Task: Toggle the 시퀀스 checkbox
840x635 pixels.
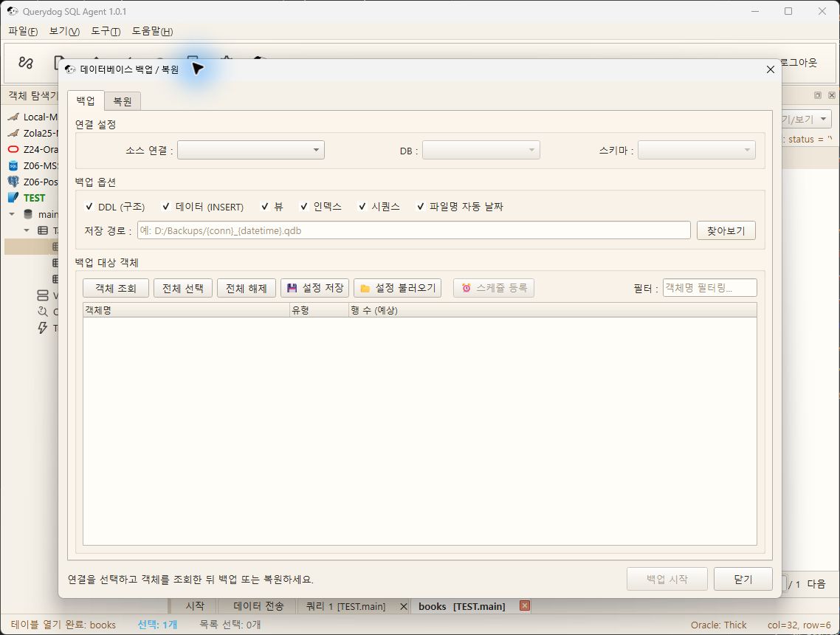Action: (362, 206)
